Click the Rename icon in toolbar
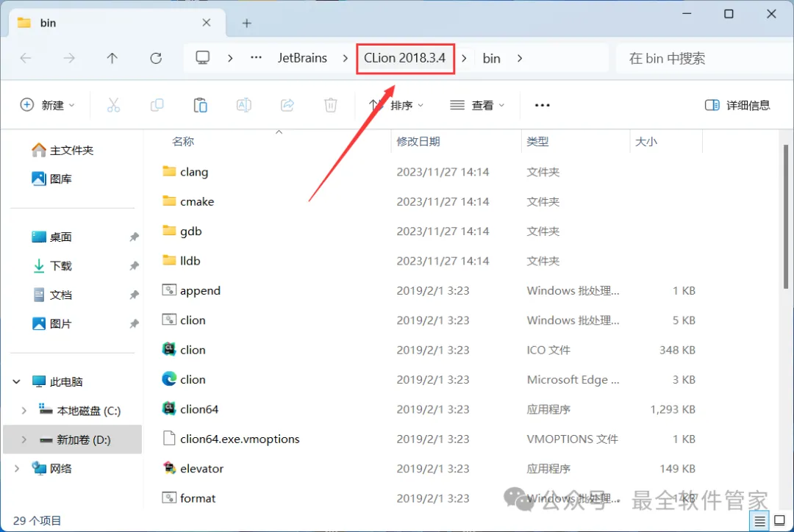The image size is (794, 532). click(243, 105)
